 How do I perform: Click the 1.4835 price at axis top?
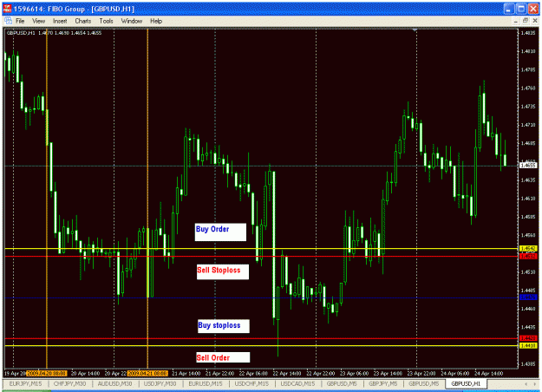click(x=528, y=33)
